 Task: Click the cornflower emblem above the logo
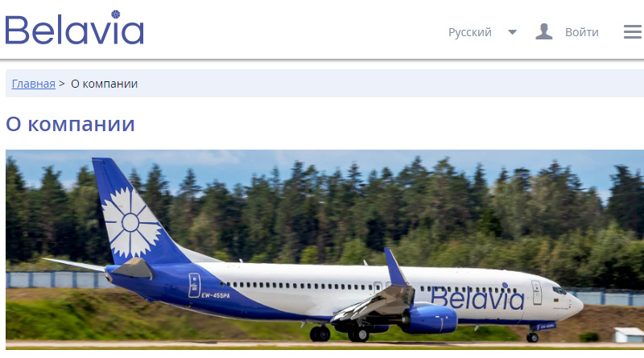pos(116,14)
